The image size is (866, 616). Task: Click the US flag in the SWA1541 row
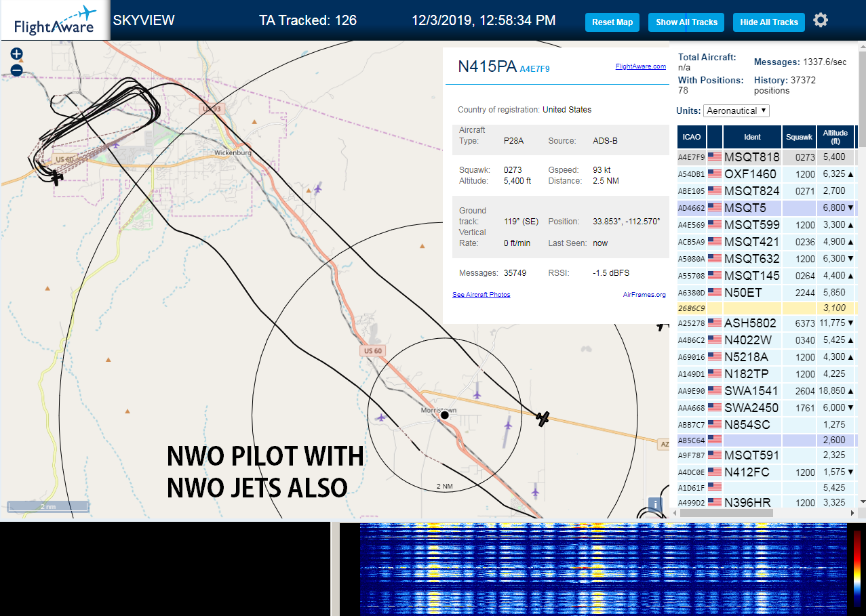715,390
